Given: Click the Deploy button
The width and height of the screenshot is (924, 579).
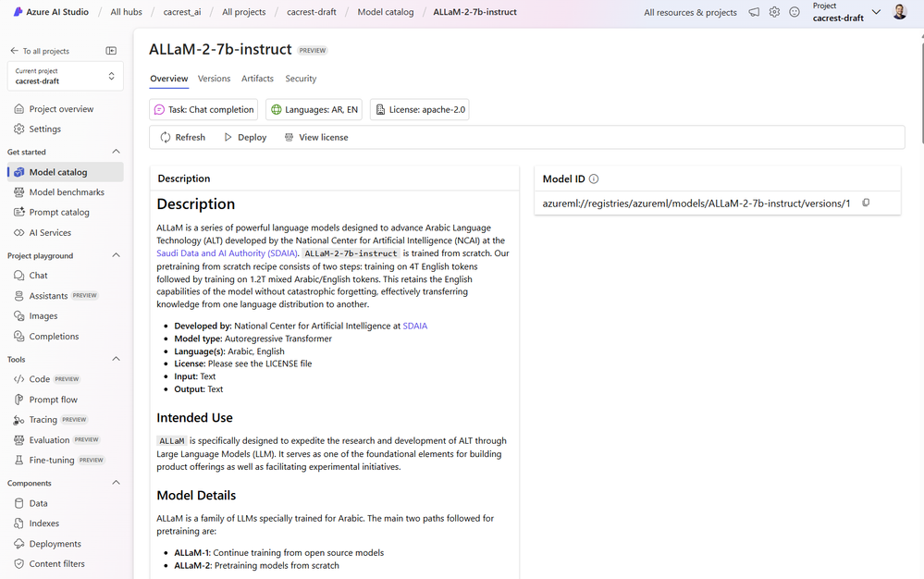Looking at the screenshot, I should click(x=245, y=137).
